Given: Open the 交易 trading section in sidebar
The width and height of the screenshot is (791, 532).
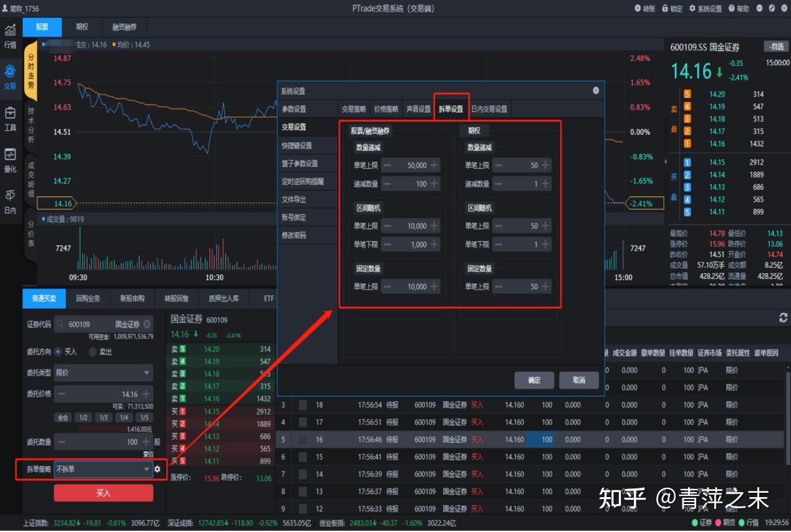Looking at the screenshot, I should point(10,77).
